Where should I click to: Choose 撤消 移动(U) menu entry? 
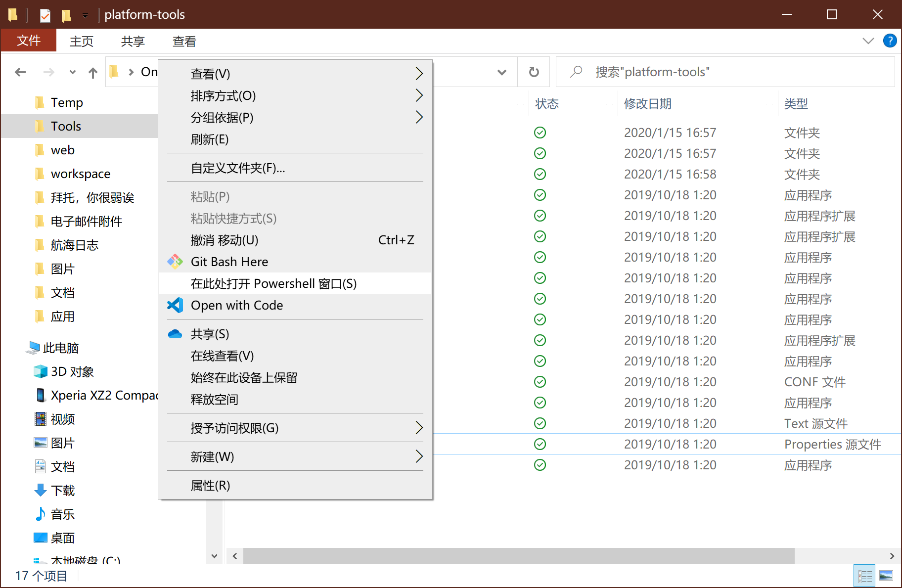[x=295, y=240]
